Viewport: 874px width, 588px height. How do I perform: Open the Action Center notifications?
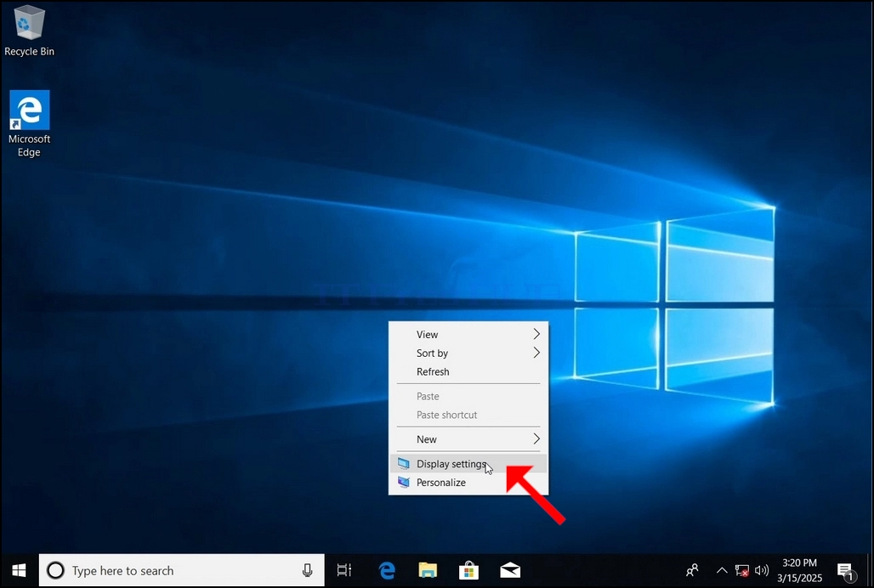point(846,571)
